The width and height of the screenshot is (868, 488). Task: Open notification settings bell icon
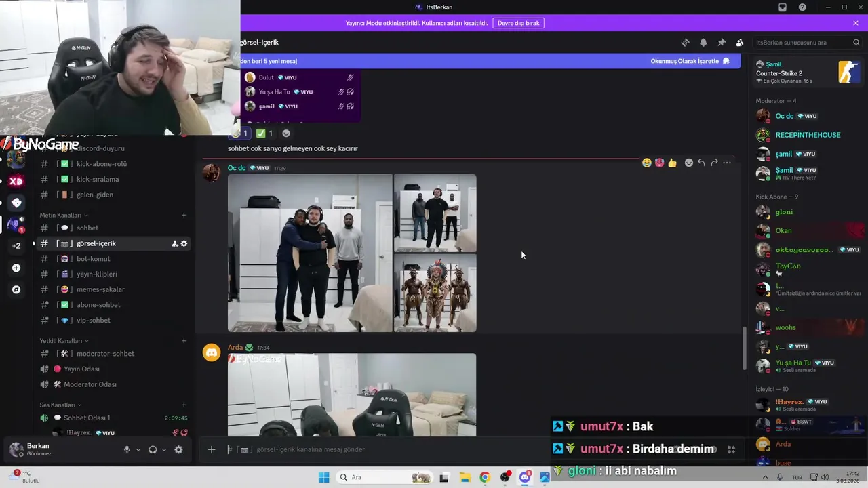[x=703, y=42]
